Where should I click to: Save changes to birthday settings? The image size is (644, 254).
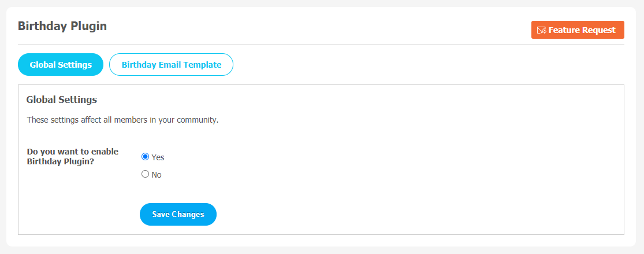click(178, 214)
